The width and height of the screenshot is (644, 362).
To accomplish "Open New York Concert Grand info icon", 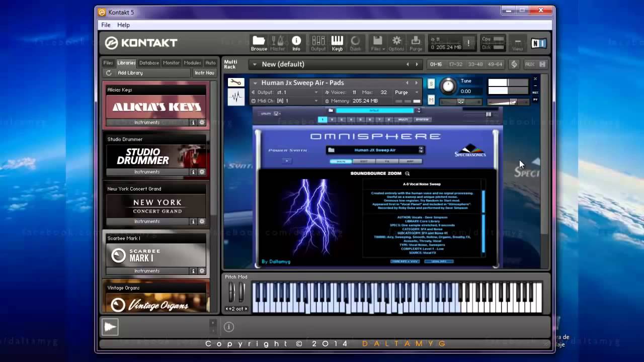I will point(193,221).
